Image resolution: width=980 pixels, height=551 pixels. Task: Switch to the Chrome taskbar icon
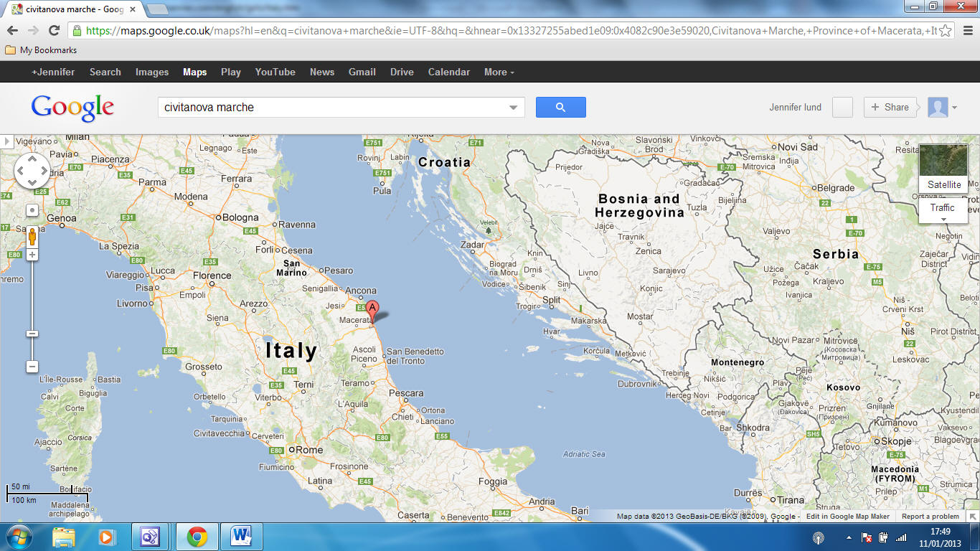tap(197, 537)
